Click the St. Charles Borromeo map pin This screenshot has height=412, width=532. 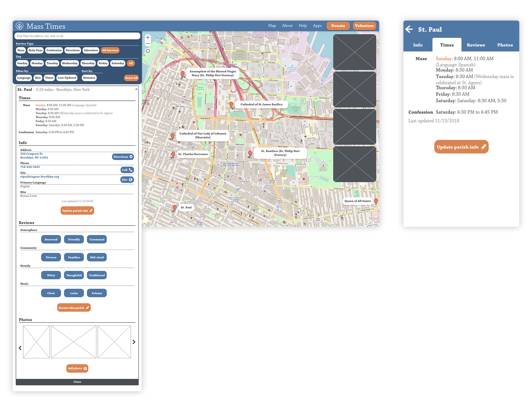pyautogui.click(x=173, y=155)
